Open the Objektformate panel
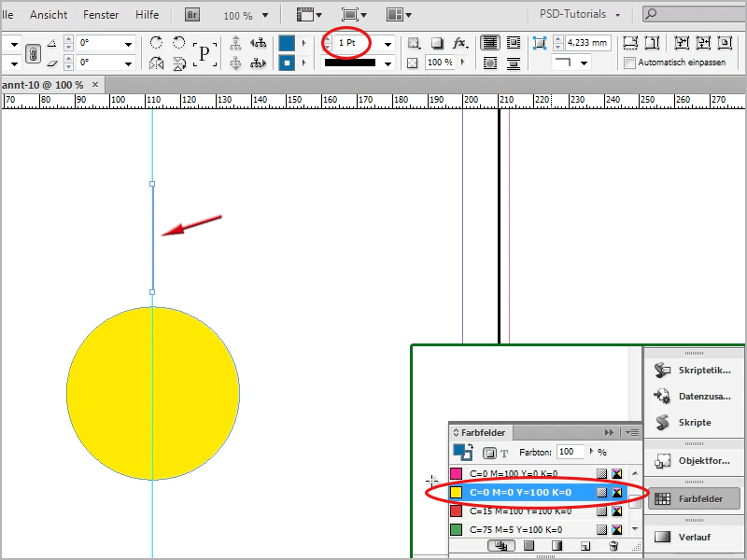The width and height of the screenshot is (747, 560). point(694,461)
